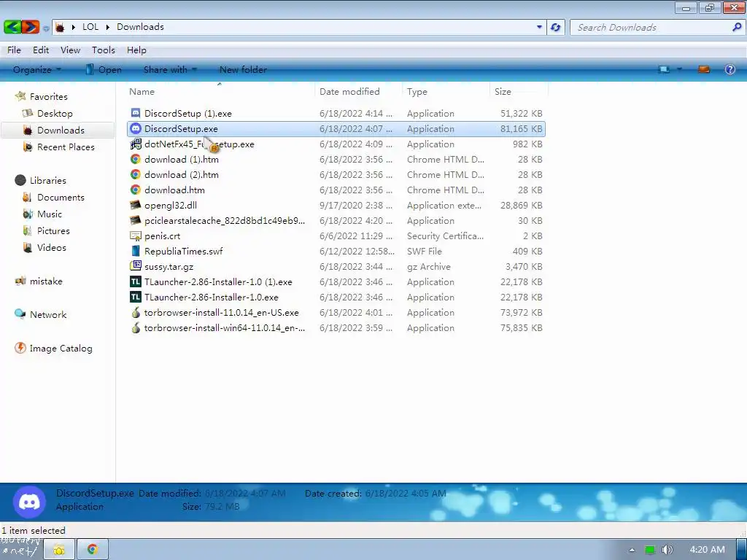747x560 pixels.
Task: Refresh the Downloads folder view
Action: coord(555,27)
